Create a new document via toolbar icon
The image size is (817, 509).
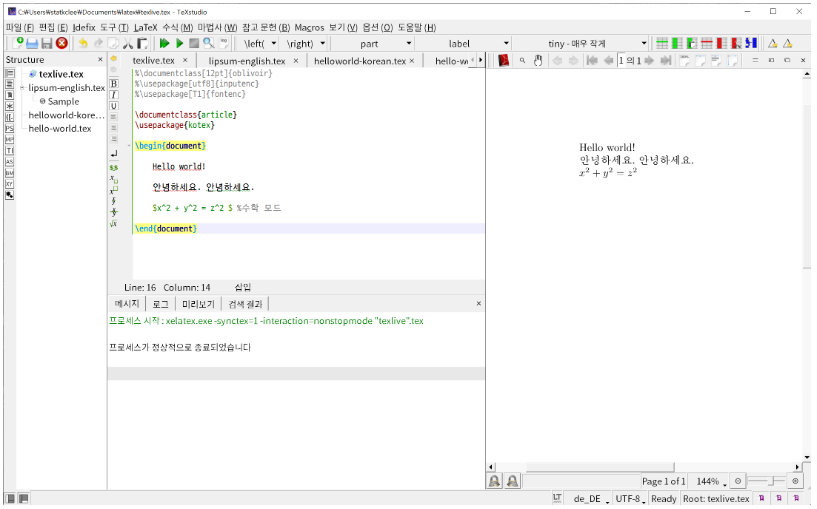(x=18, y=43)
